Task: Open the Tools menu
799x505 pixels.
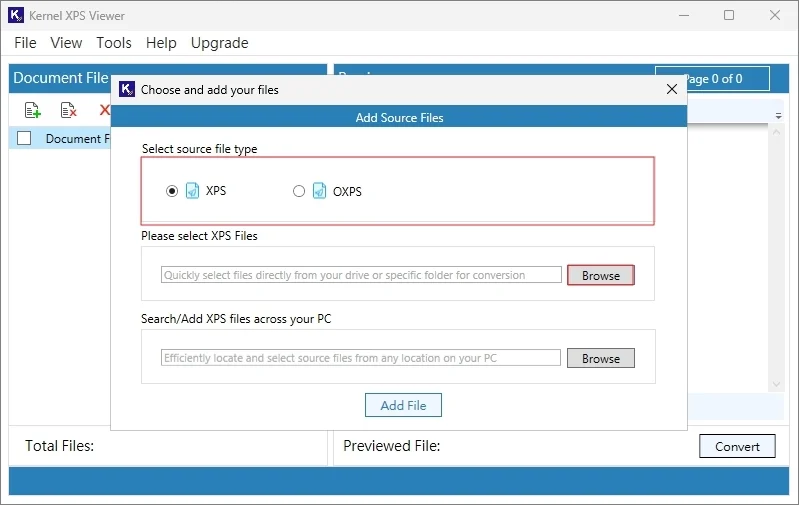Action: pyautogui.click(x=114, y=43)
